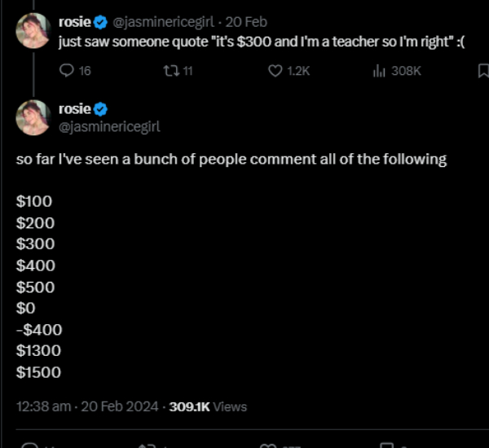Click the '20 Feb' date link
489x448 pixels.
click(247, 22)
